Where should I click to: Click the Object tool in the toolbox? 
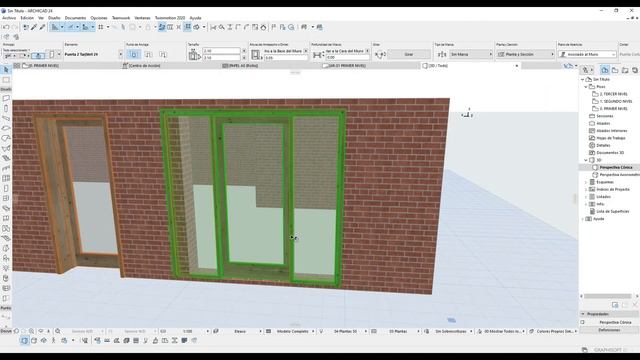tap(6, 258)
